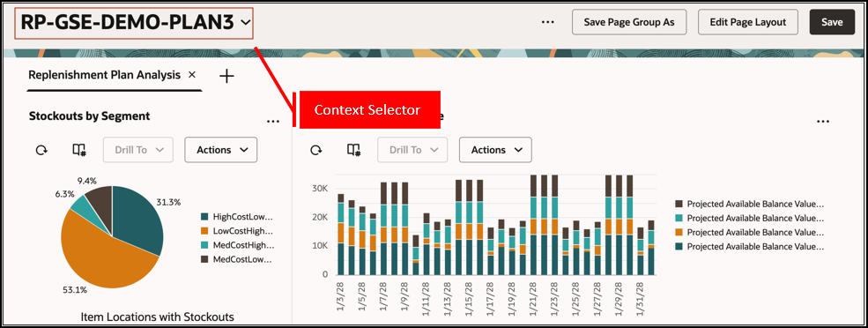The width and height of the screenshot is (868, 328).
Task: Open notes icon in Stockouts by Segment
Action: (79, 150)
